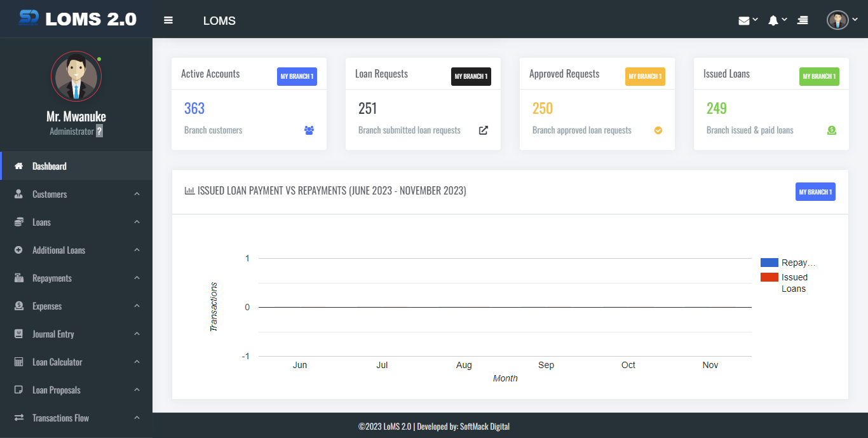Click the issued loans money icon
The height and width of the screenshot is (438, 868).
coord(832,130)
